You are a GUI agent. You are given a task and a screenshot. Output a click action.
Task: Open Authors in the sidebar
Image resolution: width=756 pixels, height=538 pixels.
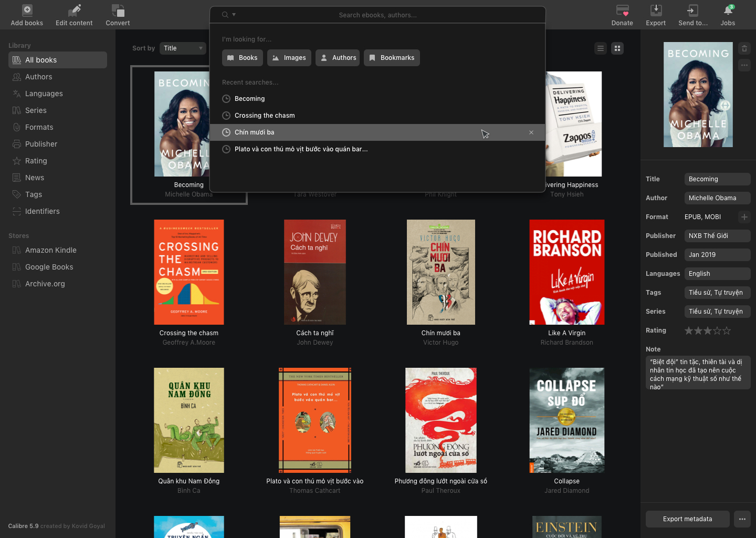click(58, 77)
